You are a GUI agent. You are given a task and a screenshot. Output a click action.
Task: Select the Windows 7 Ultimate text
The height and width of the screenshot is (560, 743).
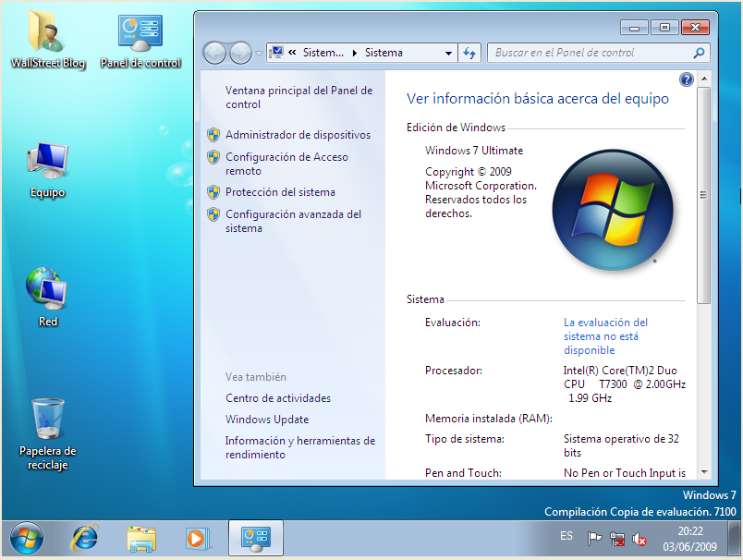pyautogui.click(x=474, y=151)
